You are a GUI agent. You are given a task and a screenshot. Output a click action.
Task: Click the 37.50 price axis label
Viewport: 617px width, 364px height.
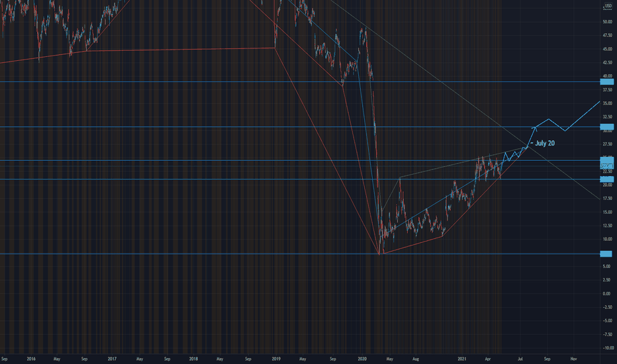[607, 90]
